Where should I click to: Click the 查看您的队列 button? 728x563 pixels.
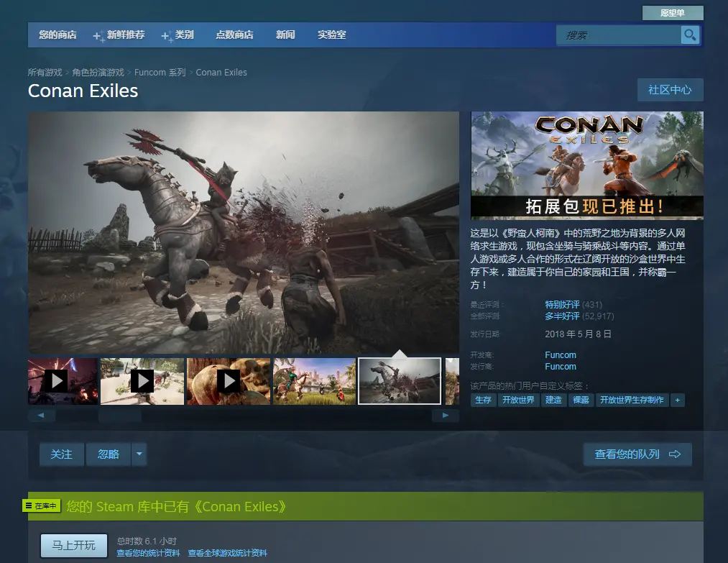pyautogui.click(x=637, y=454)
